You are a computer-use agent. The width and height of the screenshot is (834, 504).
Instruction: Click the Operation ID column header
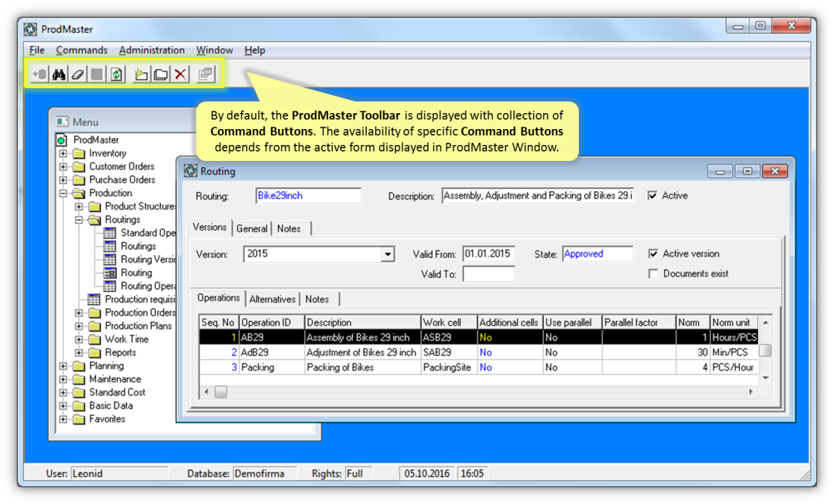(x=271, y=322)
